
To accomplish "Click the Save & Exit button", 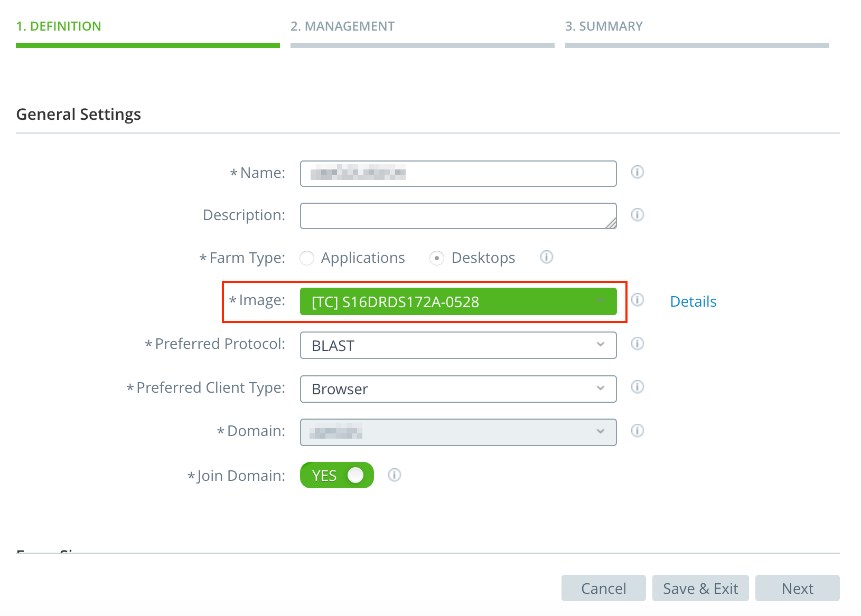I will click(x=700, y=588).
